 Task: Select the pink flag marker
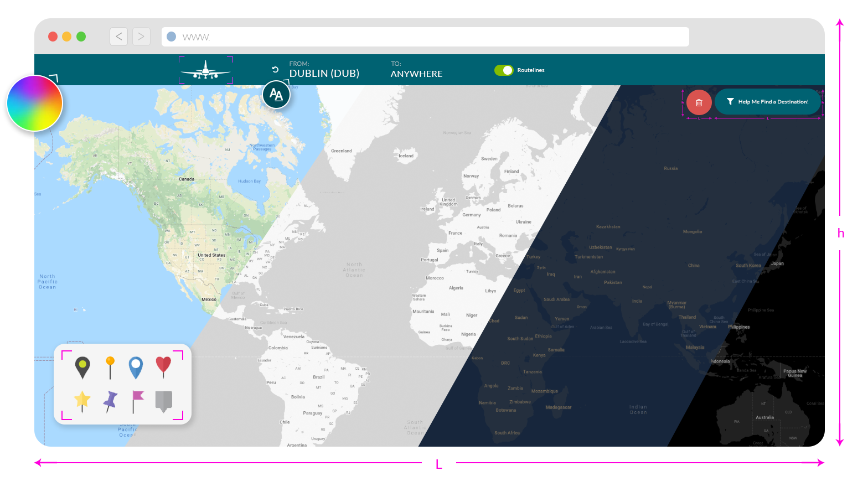pos(137,401)
